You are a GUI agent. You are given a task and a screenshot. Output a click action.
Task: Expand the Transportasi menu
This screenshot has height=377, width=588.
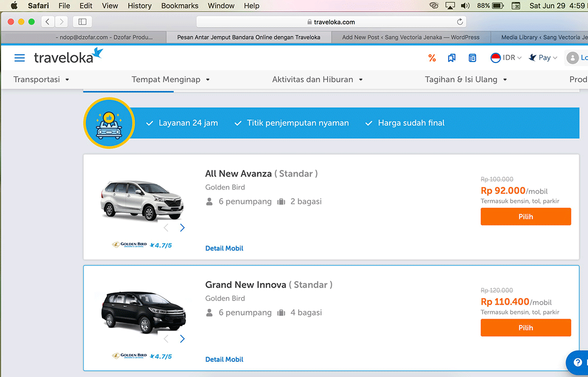[x=41, y=80]
